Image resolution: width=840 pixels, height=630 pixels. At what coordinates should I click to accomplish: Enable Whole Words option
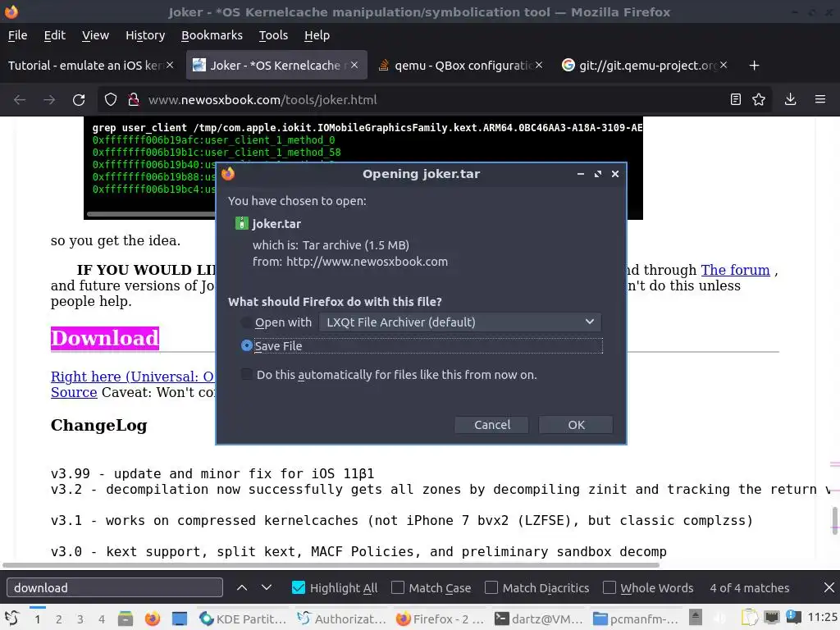click(x=609, y=587)
